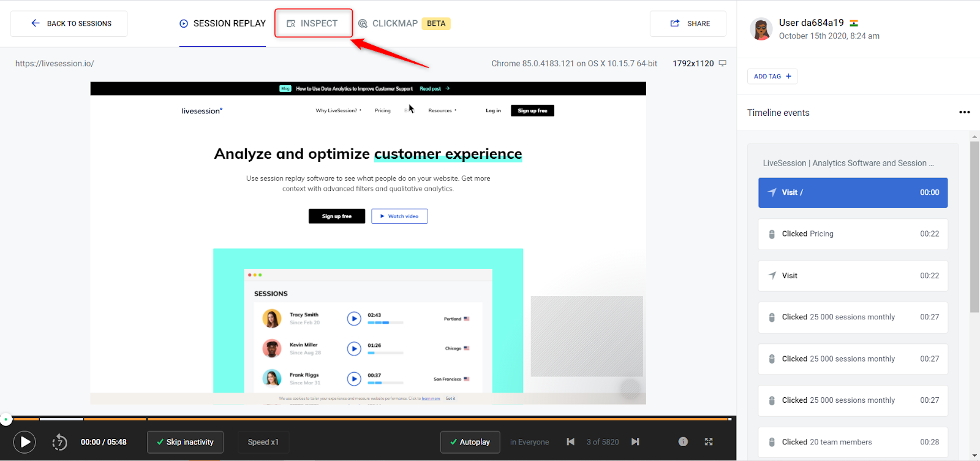Click the India flag icon next to the user name
The width and height of the screenshot is (980, 461).
(854, 23)
